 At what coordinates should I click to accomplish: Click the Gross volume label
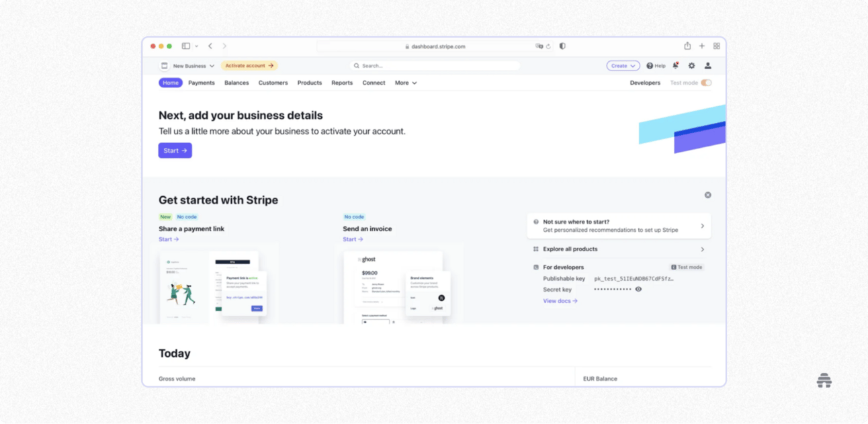click(x=177, y=379)
